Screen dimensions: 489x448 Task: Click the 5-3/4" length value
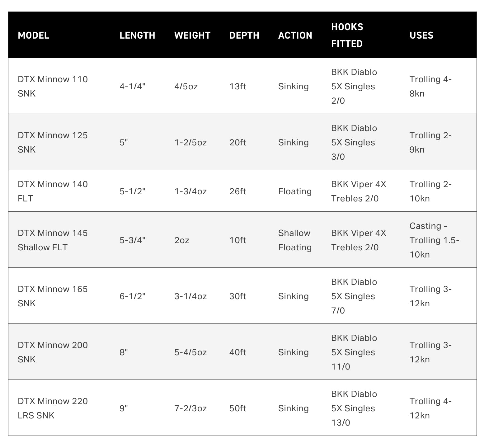[x=133, y=240]
